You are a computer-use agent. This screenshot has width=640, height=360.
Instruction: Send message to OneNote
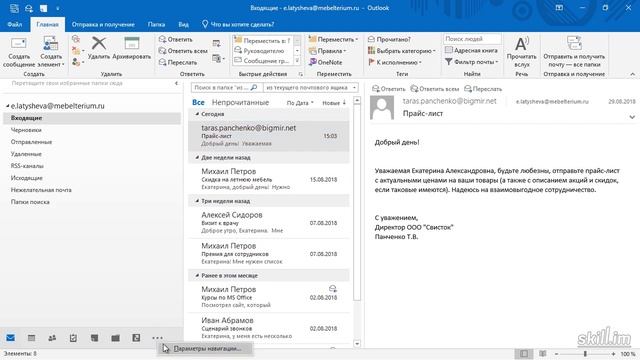tap(326, 62)
